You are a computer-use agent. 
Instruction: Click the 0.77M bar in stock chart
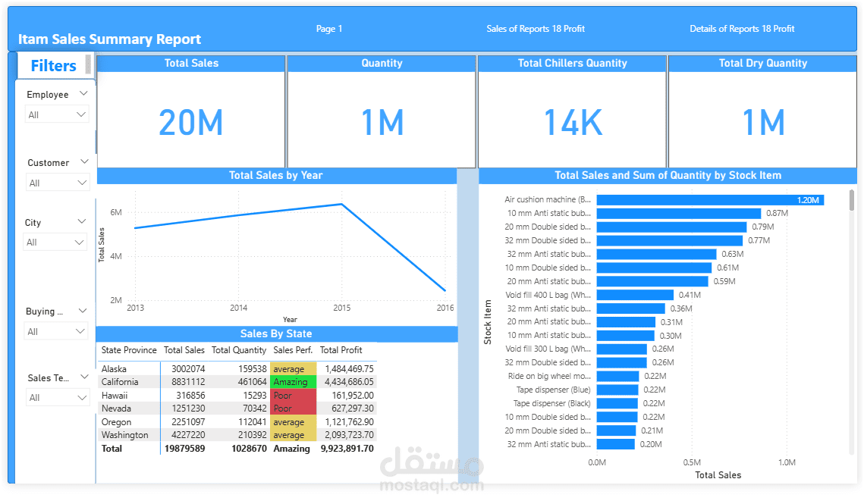click(x=670, y=241)
